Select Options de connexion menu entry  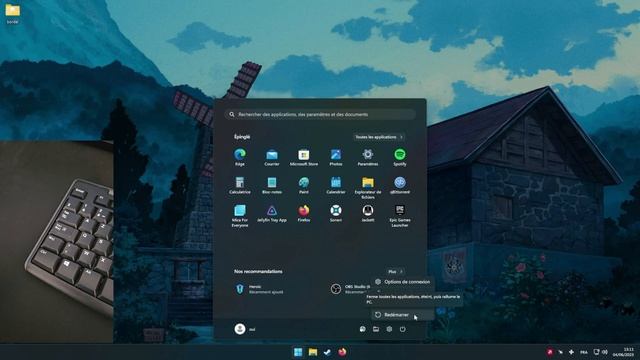[x=402, y=282]
